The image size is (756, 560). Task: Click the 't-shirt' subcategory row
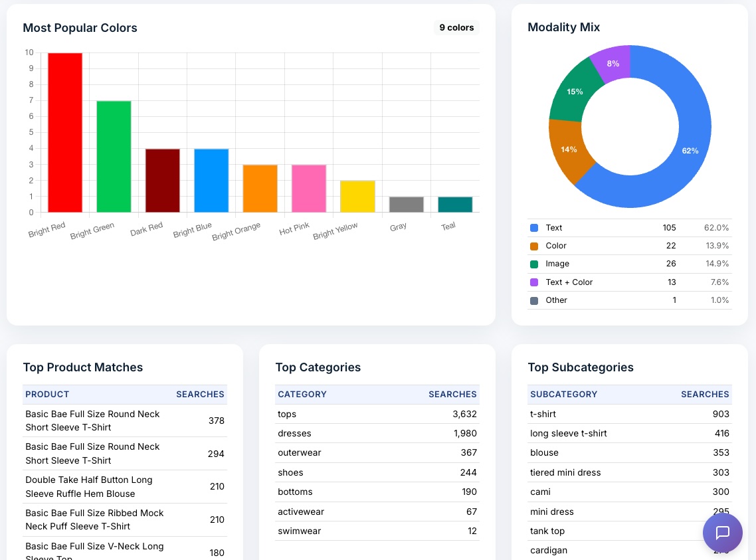click(630, 414)
